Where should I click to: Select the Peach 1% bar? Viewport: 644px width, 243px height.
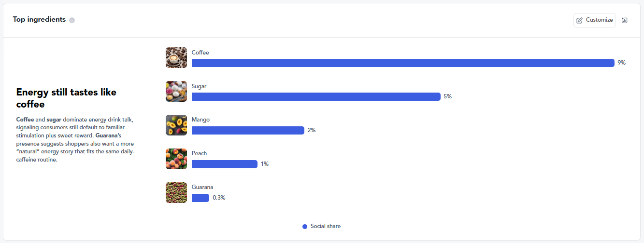(225, 164)
